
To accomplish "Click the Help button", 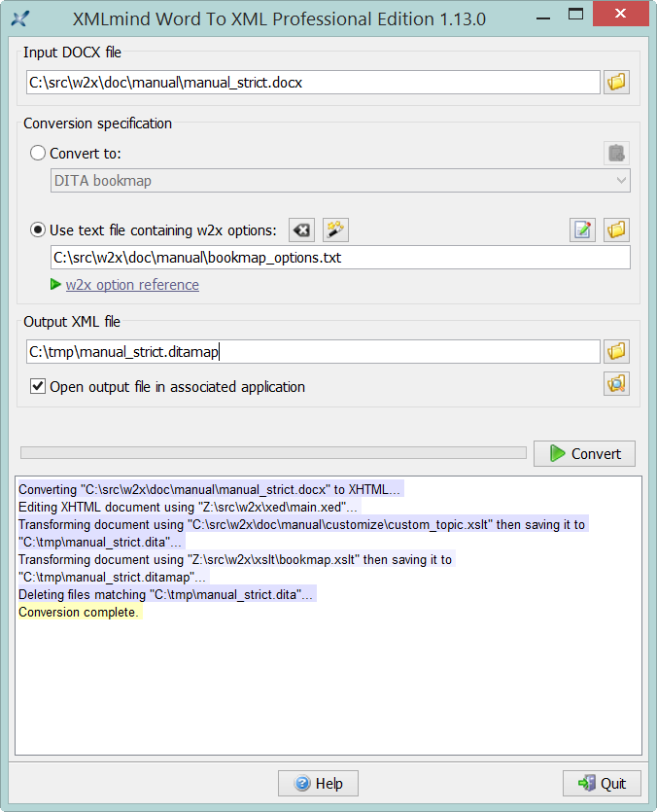I will click(x=318, y=784).
